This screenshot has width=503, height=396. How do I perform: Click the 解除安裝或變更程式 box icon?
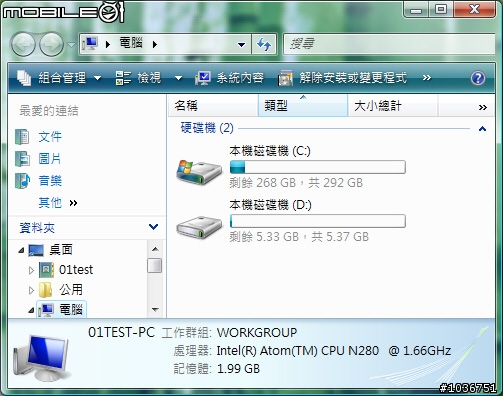pyautogui.click(x=285, y=78)
